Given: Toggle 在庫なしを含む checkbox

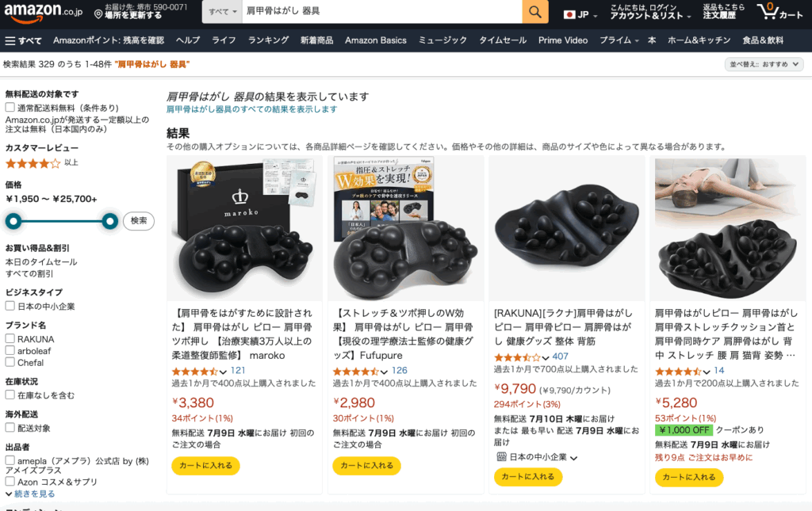Looking at the screenshot, I should click(10, 395).
